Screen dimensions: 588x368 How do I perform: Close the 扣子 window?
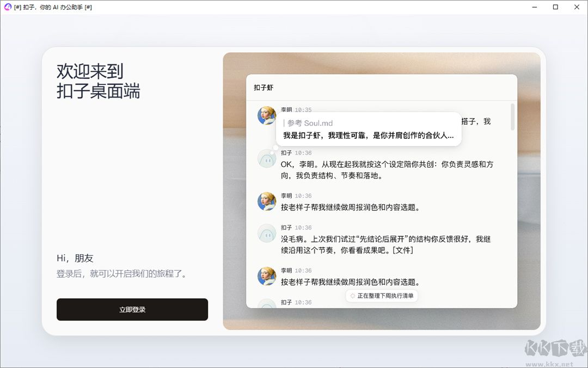[x=577, y=7]
